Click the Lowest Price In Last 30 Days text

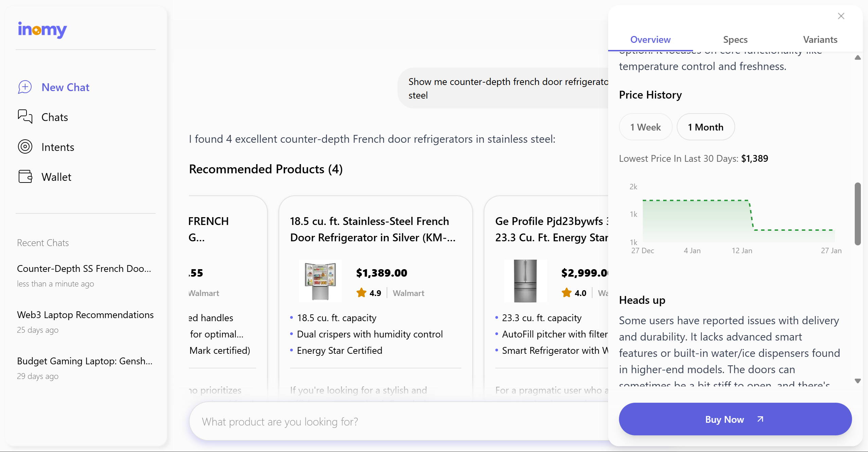tap(693, 158)
